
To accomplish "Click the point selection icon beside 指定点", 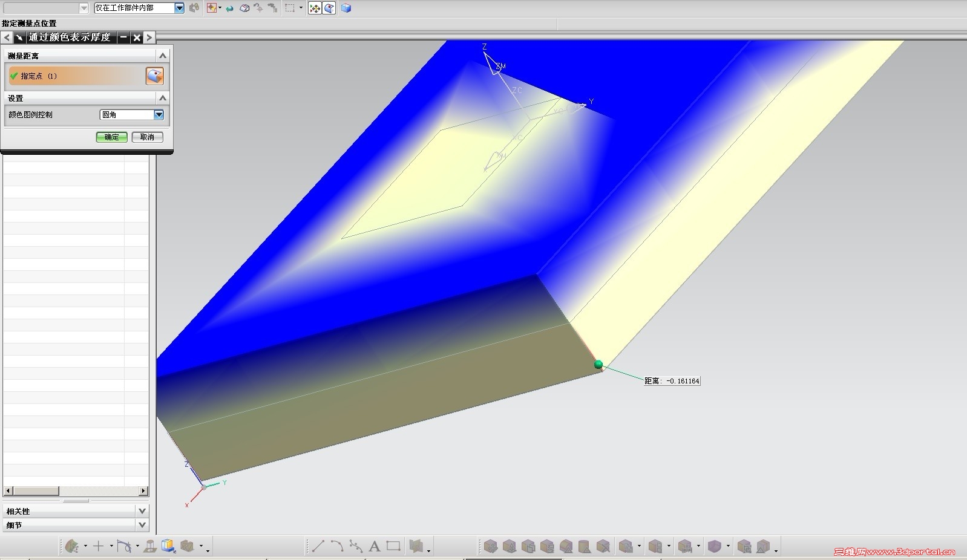I will click(x=155, y=76).
